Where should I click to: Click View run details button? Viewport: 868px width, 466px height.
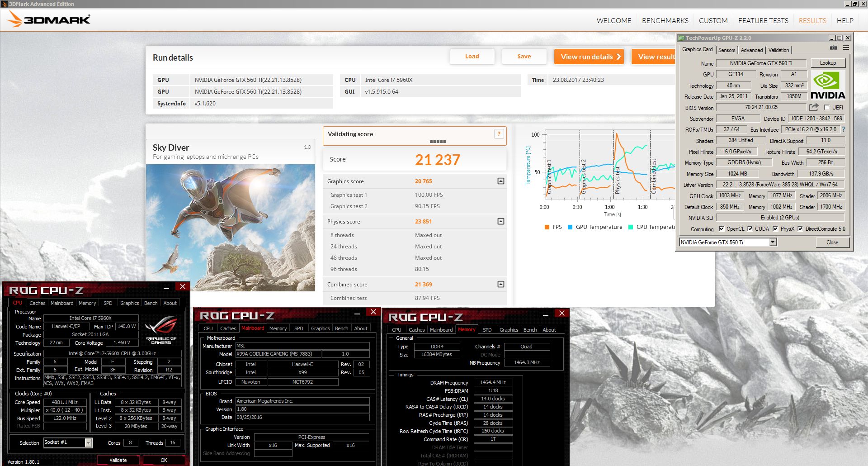(589, 57)
